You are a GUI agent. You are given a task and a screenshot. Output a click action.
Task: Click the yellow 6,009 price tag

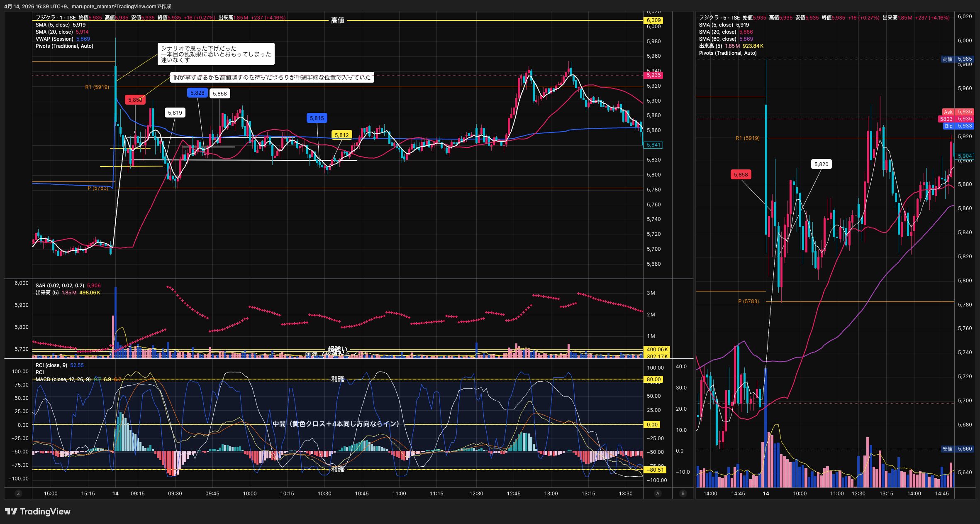[653, 20]
